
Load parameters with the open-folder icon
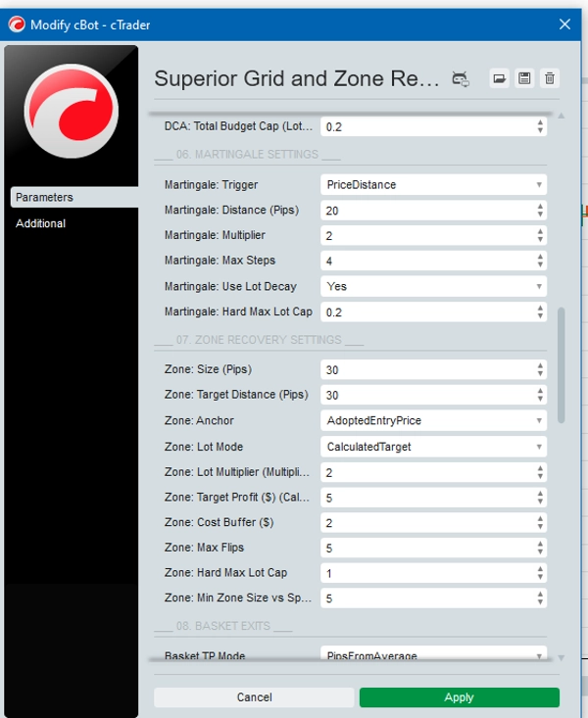tap(499, 78)
